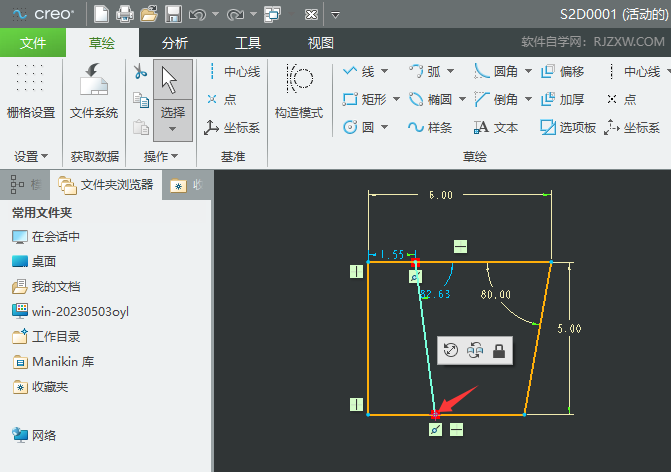Select datum 坐标系 tool in 基准 group
The image size is (671, 472).
tap(232, 128)
